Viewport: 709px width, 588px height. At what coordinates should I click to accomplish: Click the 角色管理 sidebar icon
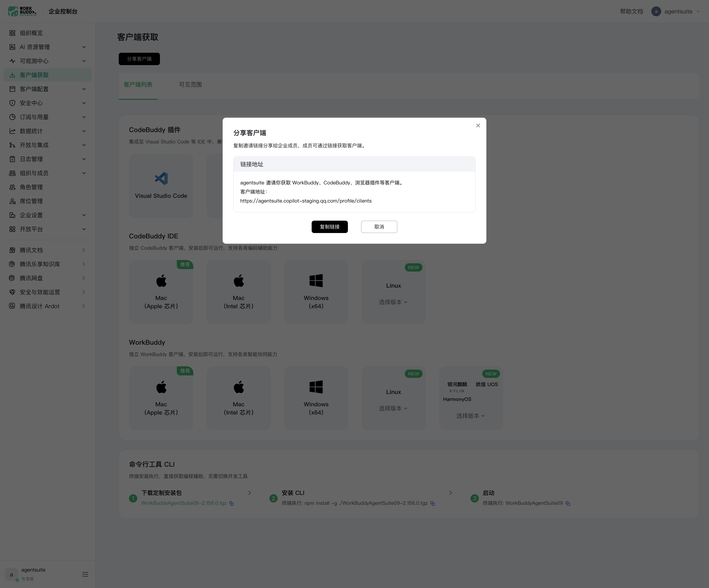pos(12,187)
